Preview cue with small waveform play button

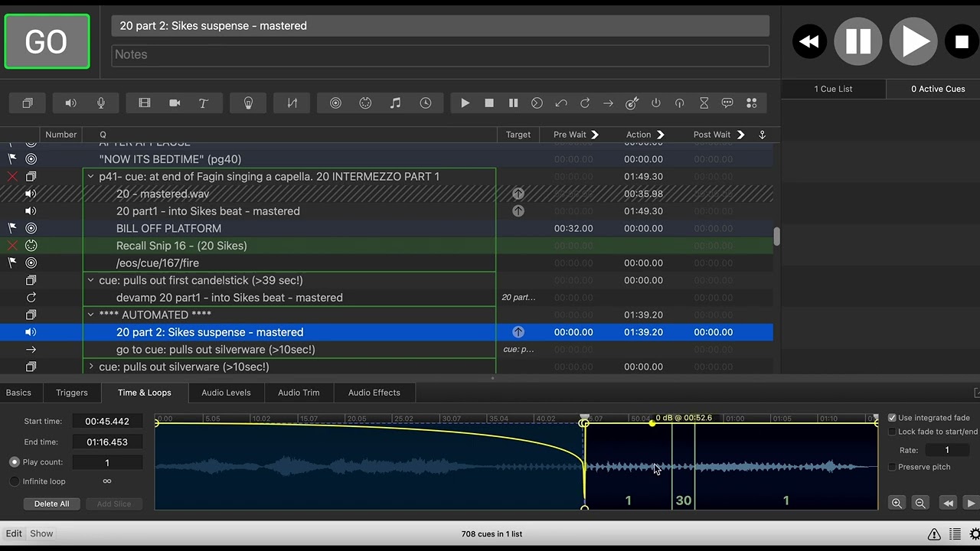click(x=971, y=503)
